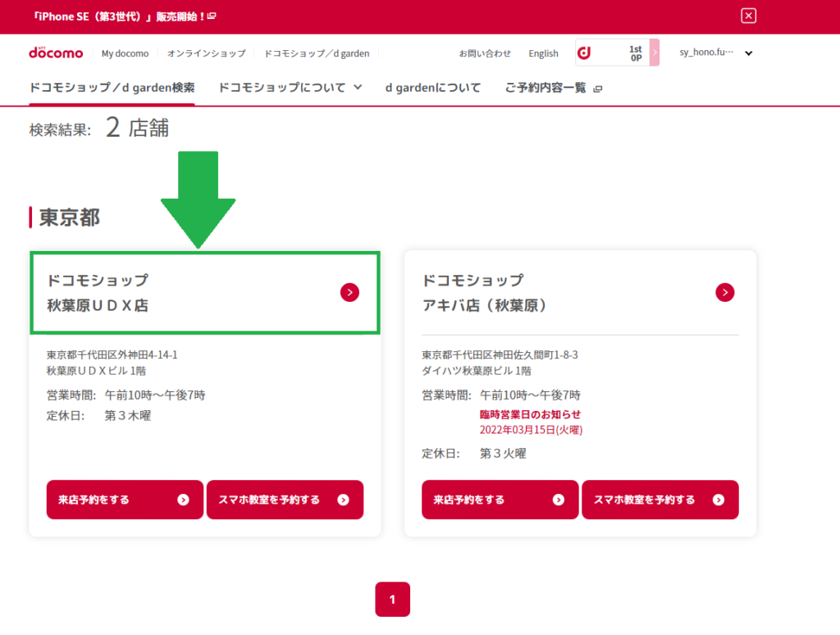Viewport: 840px width, 635px height.
Task: Click 秋葉原UDXビル 1階 text
Action: click(96, 371)
